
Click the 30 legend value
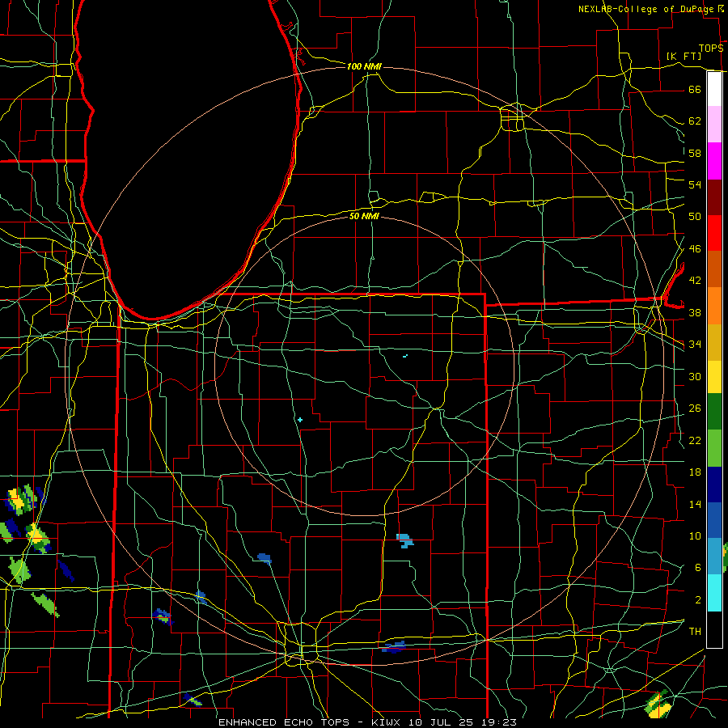(x=695, y=376)
